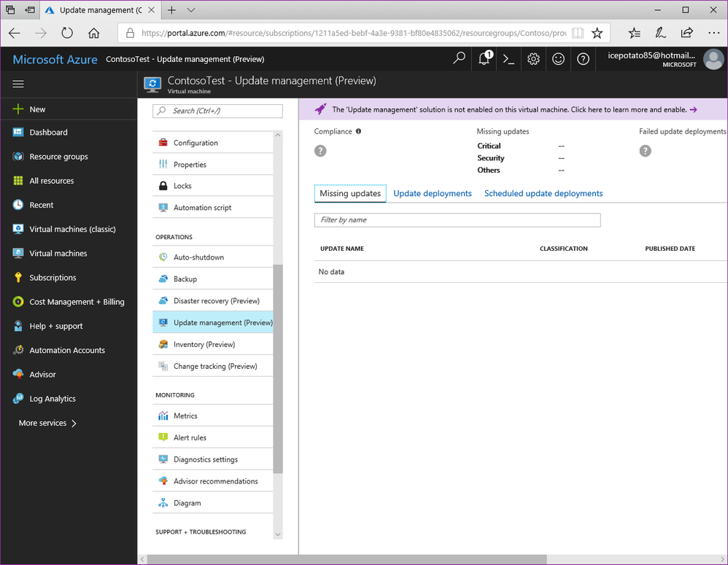Open Diagram menu item
Image resolution: width=728 pixels, height=565 pixels.
point(213,503)
